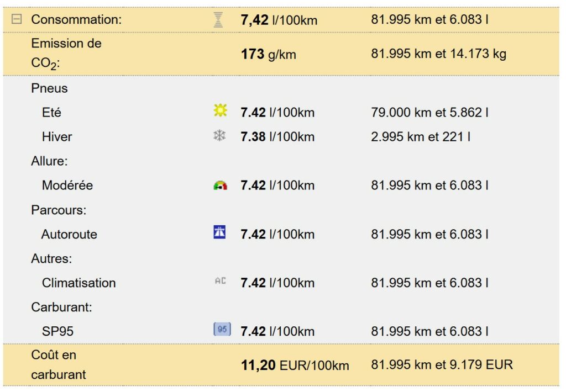The height and width of the screenshot is (392, 566).
Task: Click the Coût en carburant label
Action: click(58, 364)
